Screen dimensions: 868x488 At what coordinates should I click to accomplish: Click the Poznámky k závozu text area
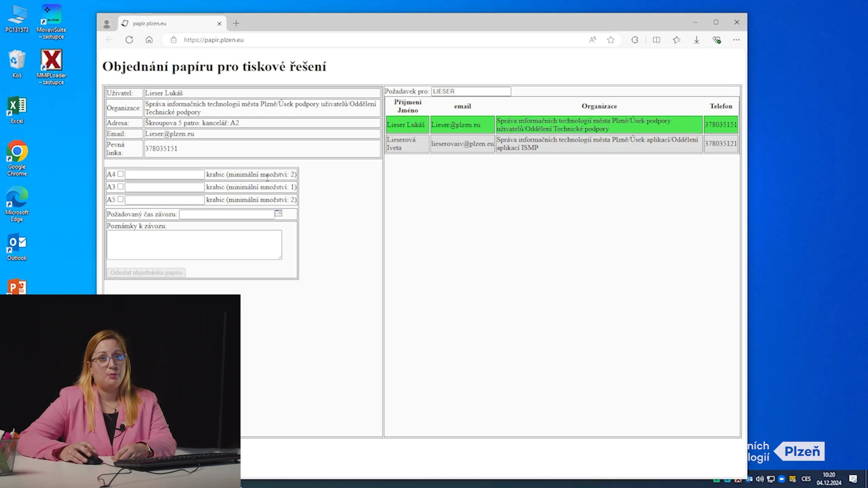(194, 245)
